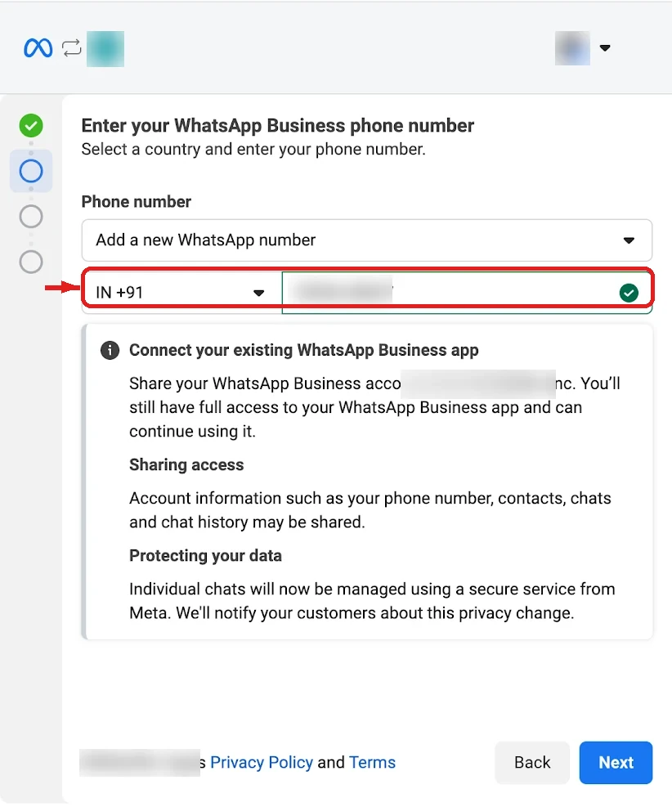The height and width of the screenshot is (807, 672).
Task: Click the Back button
Action: [x=532, y=762]
